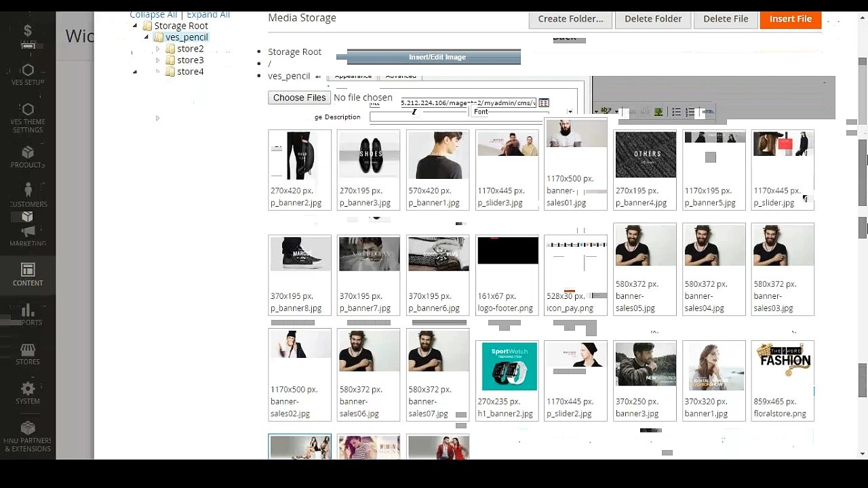Select the banner-sales01.jpg thumbnail
Image resolution: width=868 pixels, height=488 pixels.
(576, 164)
